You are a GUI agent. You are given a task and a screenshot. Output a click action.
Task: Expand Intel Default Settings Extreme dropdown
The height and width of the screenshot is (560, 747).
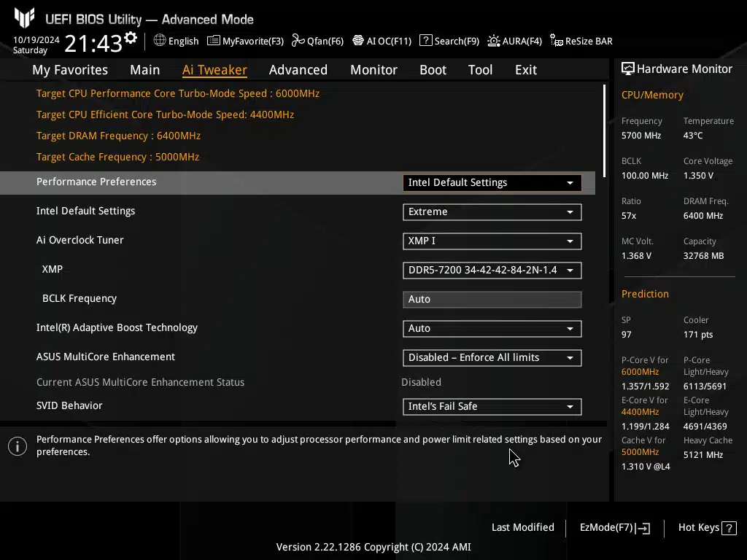[492, 212]
